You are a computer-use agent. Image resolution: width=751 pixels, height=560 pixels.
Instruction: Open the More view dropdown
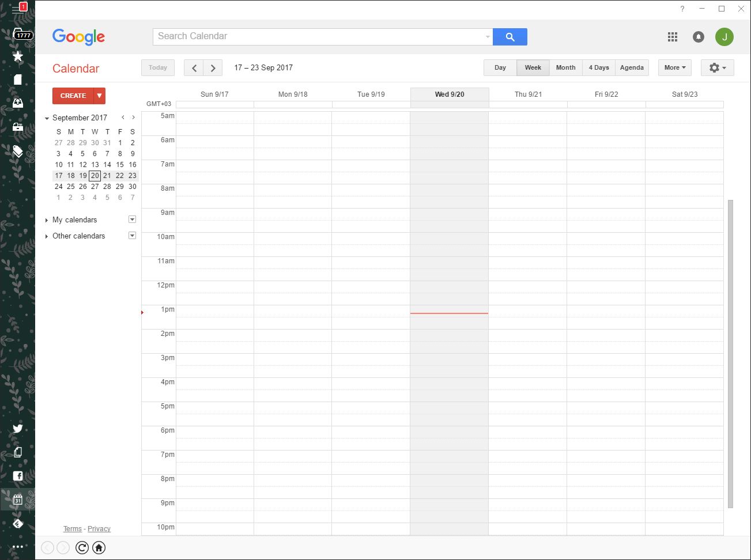click(674, 67)
